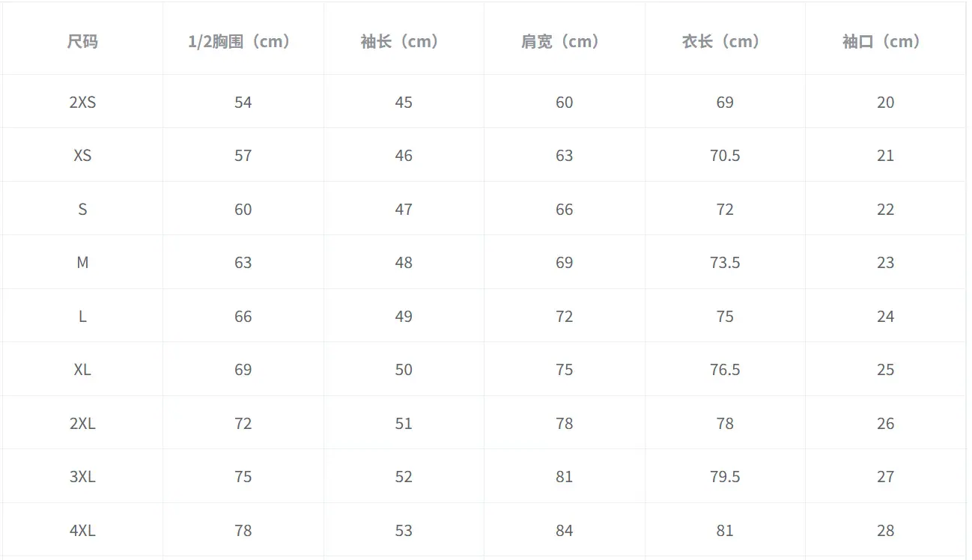Click the 76.5 value for XL
The width and height of the screenshot is (972, 560).
725,370
